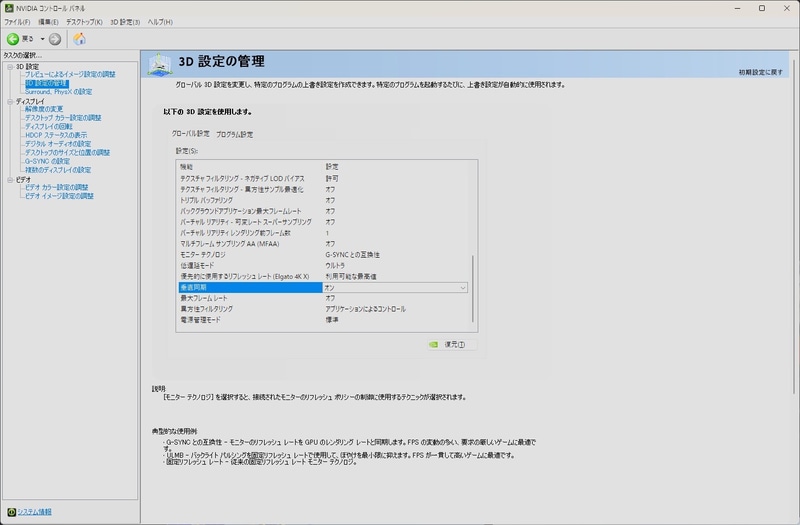The width and height of the screenshot is (800, 525).
Task: Select トリプル バッファリング row
Action: (323, 201)
